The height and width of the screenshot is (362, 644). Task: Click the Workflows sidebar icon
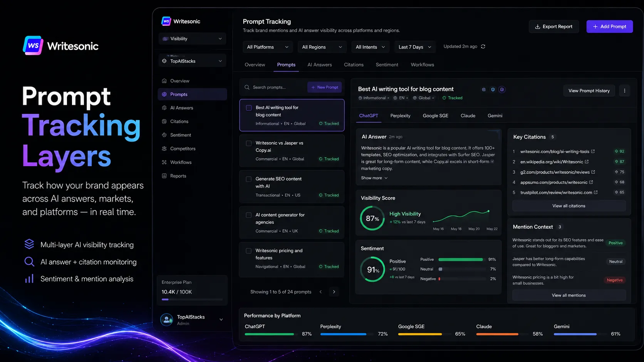click(164, 162)
